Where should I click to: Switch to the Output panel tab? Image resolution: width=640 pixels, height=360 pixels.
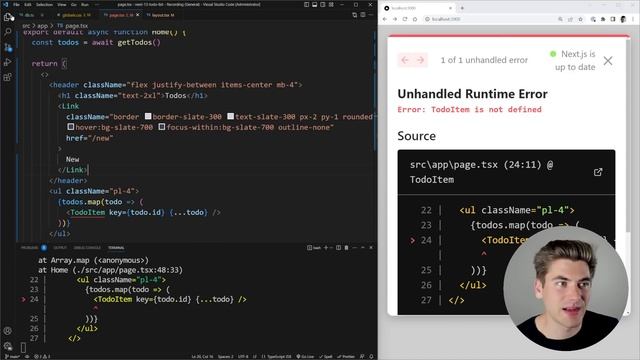coord(60,248)
